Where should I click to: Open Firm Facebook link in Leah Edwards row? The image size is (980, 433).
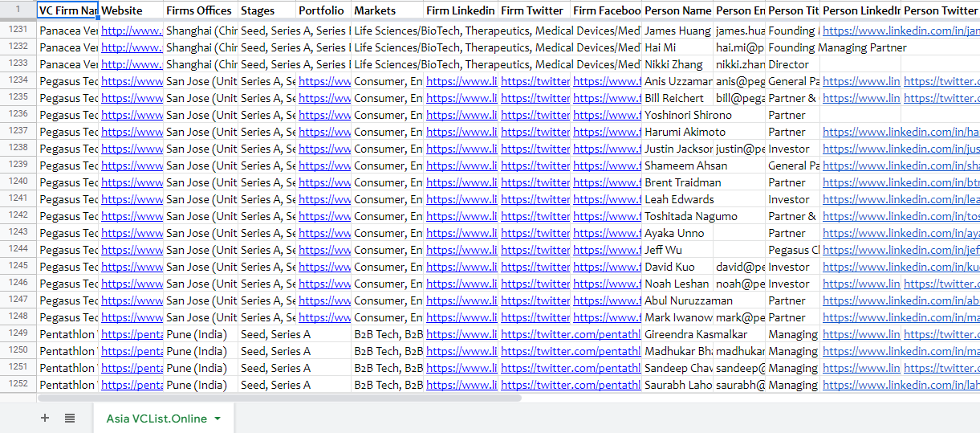point(607,199)
